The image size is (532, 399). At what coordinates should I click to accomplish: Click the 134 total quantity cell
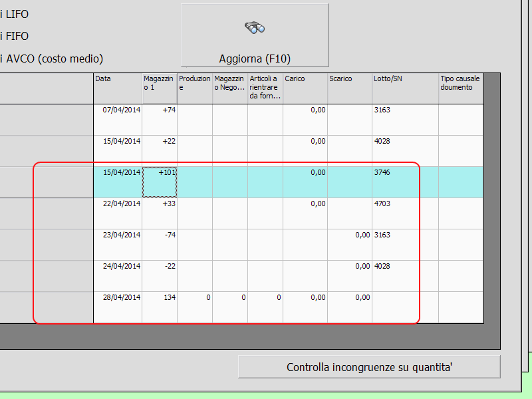[160, 307]
